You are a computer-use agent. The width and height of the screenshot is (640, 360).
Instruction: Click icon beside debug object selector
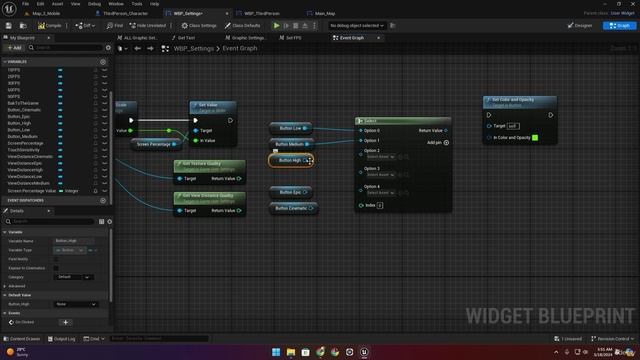[x=393, y=26]
